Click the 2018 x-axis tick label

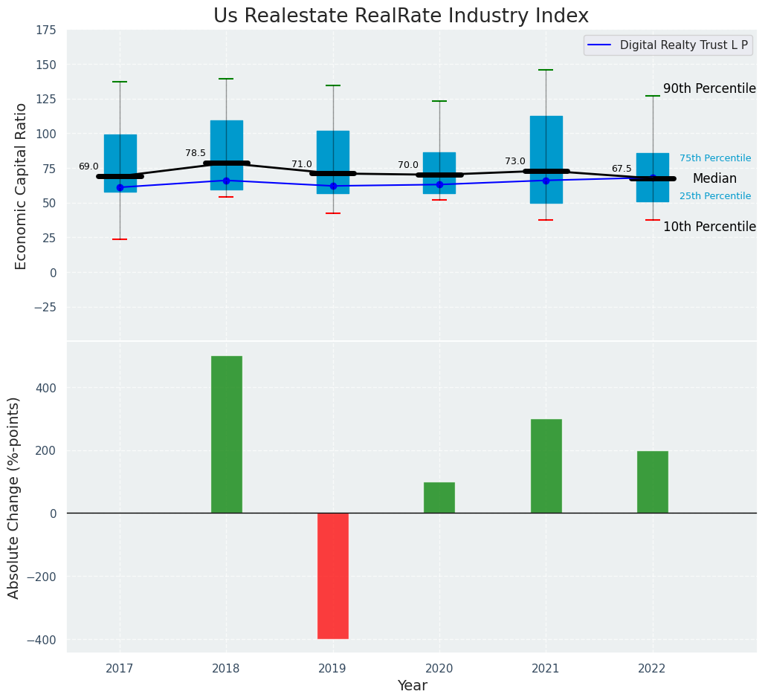tap(226, 668)
